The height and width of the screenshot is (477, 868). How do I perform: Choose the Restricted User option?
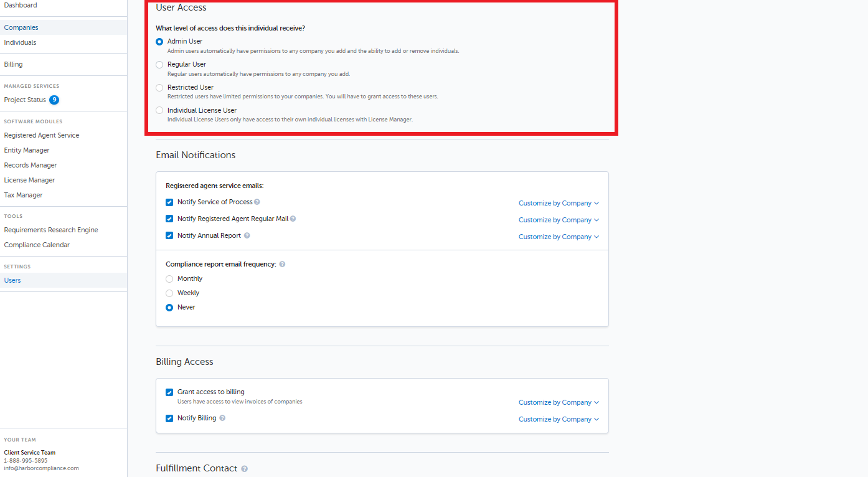[159, 88]
